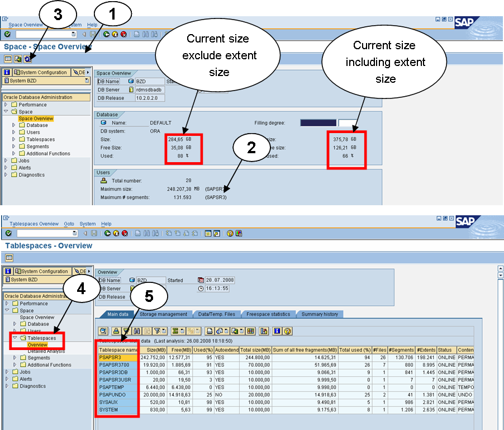Select Overview under Tablespaces in lower tree
Image resolution: width=504 pixels, height=430 pixels.
pos(37,345)
